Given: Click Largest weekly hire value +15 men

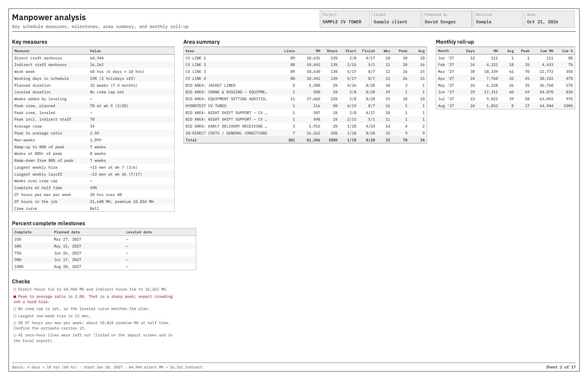Looking at the screenshot, I should click(114, 167).
